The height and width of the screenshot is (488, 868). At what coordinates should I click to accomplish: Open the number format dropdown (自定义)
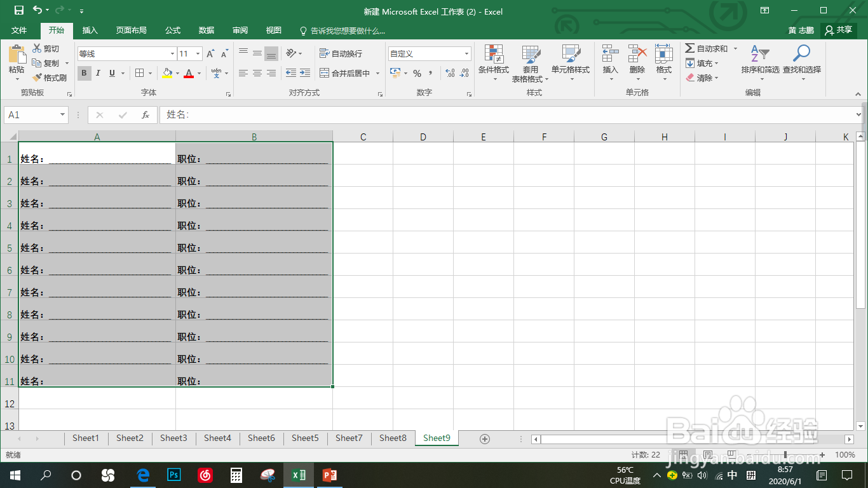click(x=467, y=54)
